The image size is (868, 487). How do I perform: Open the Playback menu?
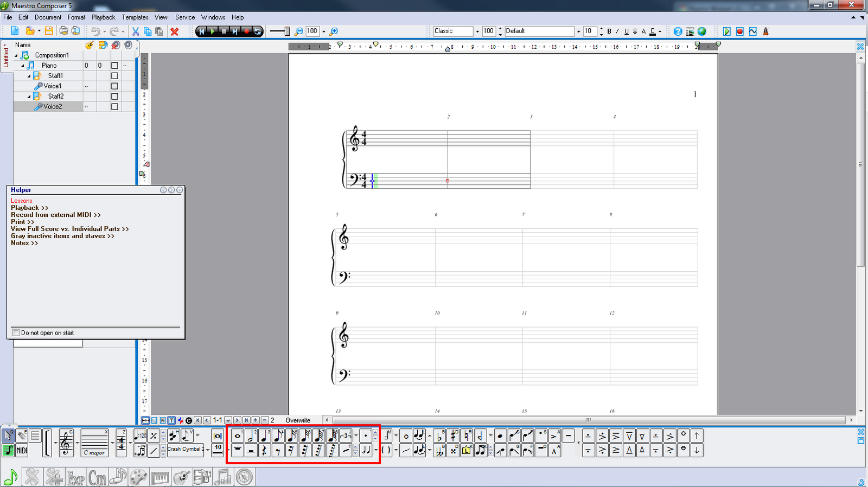point(103,17)
